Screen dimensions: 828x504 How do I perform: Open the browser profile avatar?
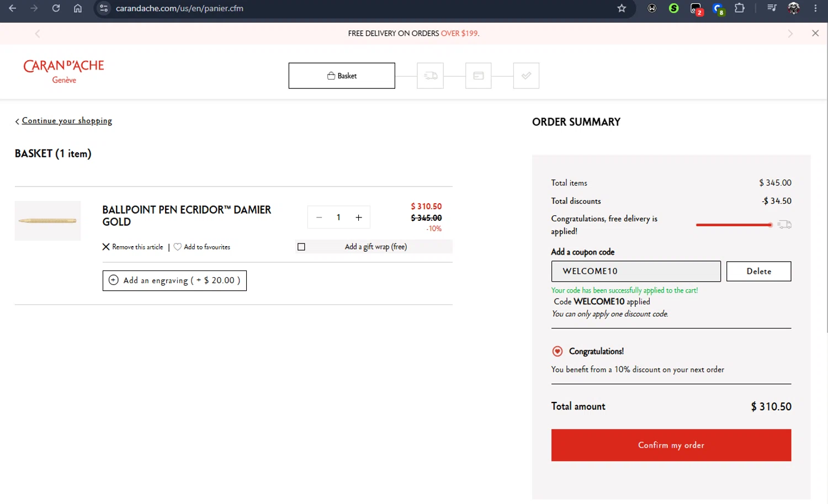coord(794,8)
